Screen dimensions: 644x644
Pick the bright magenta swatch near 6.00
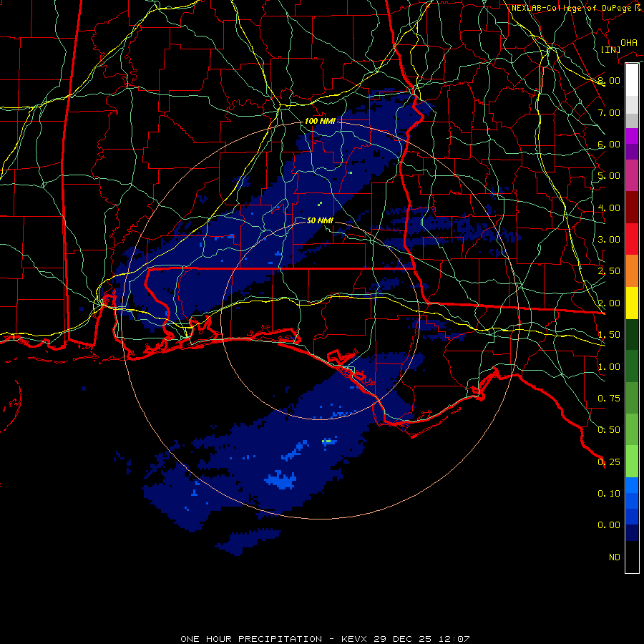[632, 136]
